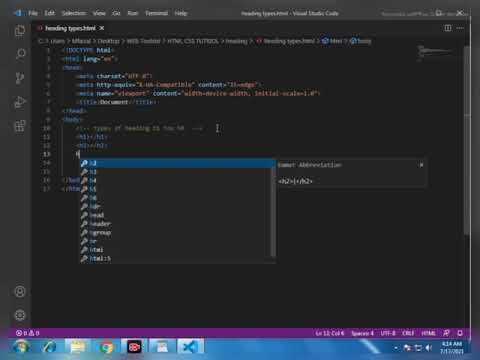Click the heading folder breadcrumb segment
The width and height of the screenshot is (480, 360).
pyautogui.click(x=236, y=41)
